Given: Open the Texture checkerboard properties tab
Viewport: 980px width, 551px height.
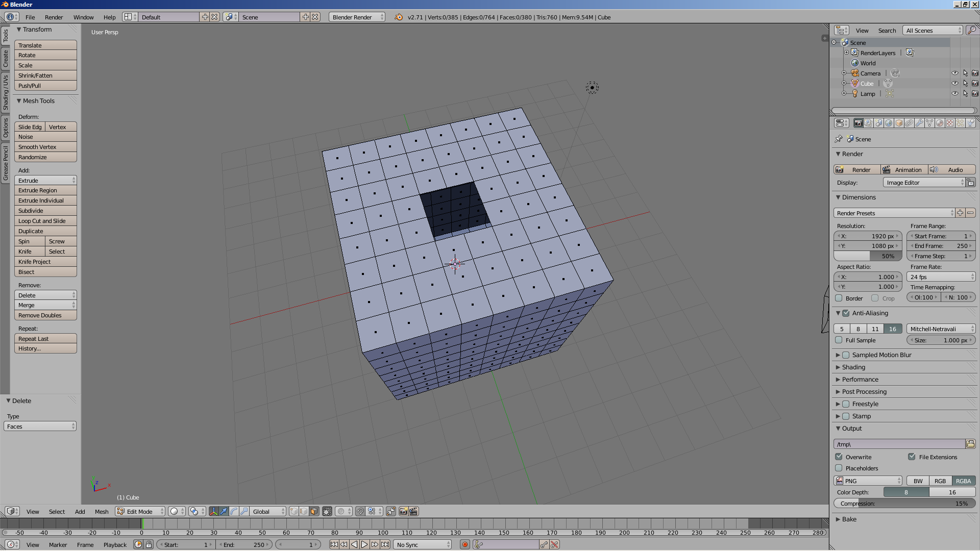Looking at the screenshot, I should 950,123.
